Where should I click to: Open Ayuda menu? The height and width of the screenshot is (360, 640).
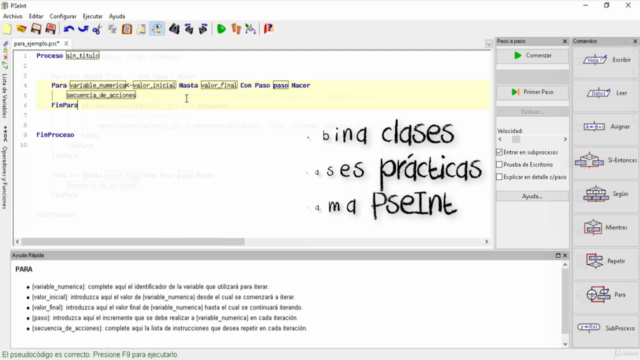(x=117, y=16)
